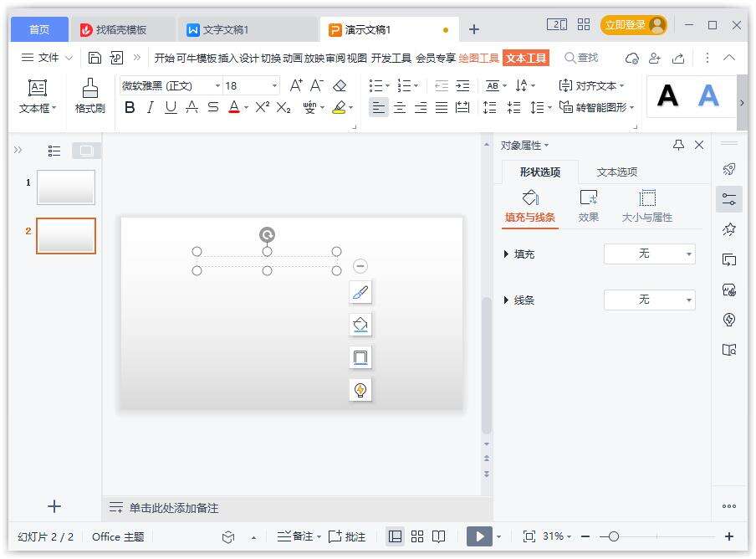Click 查找 search button

pos(581,58)
